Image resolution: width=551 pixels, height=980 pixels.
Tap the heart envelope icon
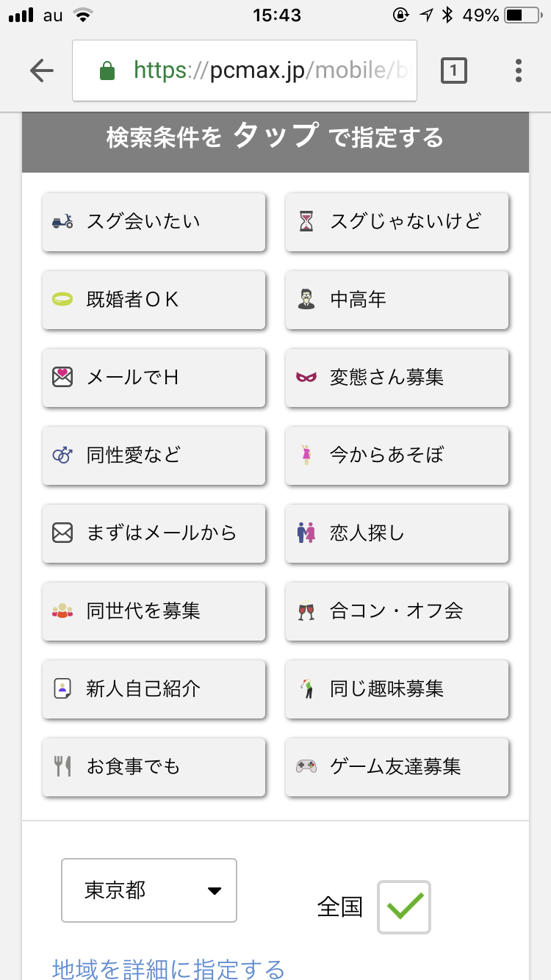pyautogui.click(x=62, y=377)
